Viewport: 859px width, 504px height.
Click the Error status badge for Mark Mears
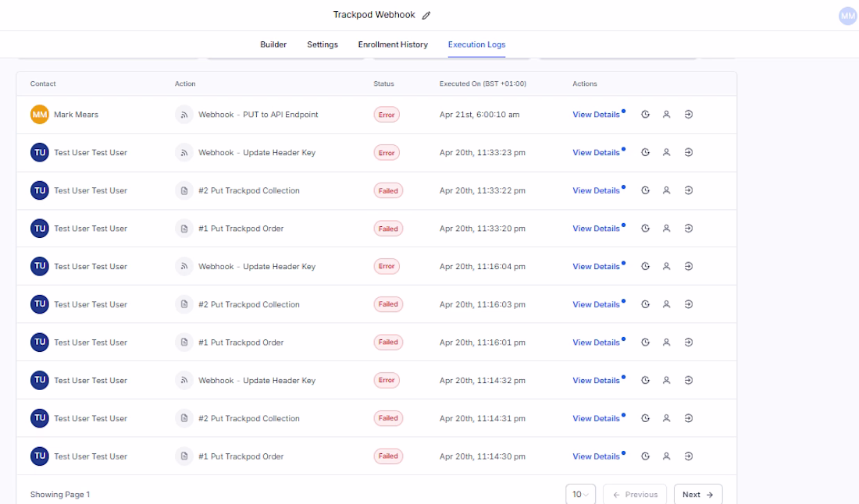[387, 115]
